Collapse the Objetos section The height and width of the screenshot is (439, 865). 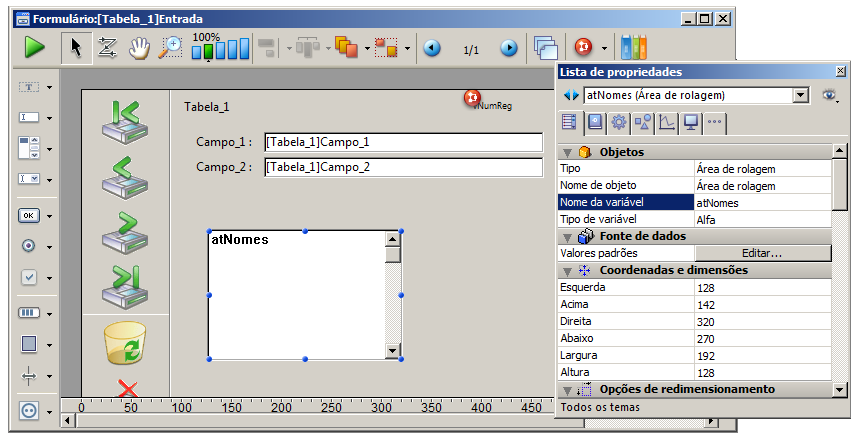tap(567, 152)
